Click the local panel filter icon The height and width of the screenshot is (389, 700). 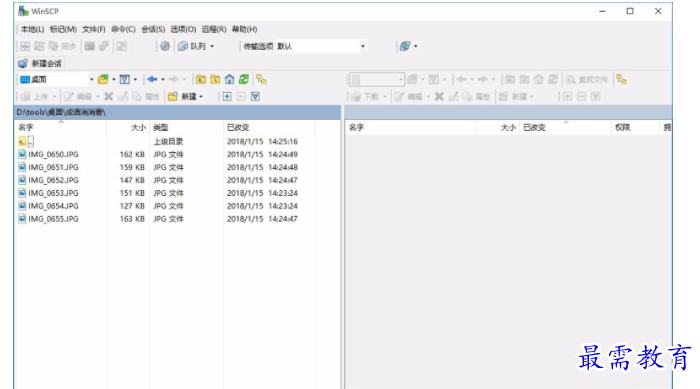point(125,79)
